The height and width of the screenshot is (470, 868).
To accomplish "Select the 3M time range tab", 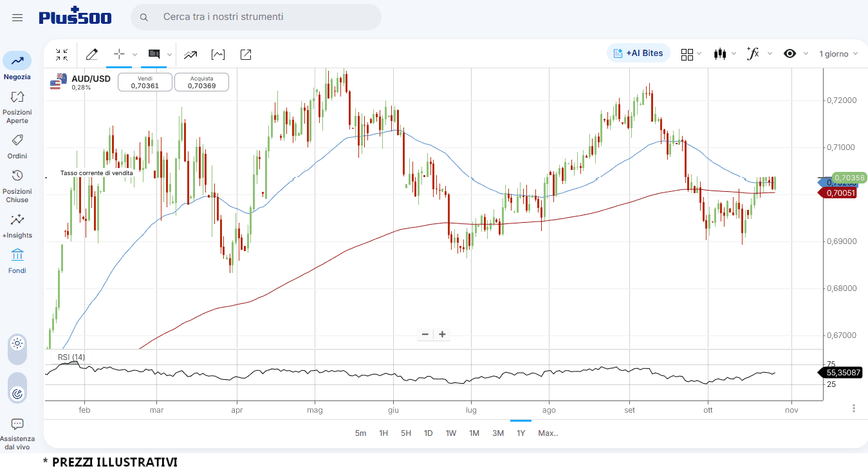I will tap(498, 433).
